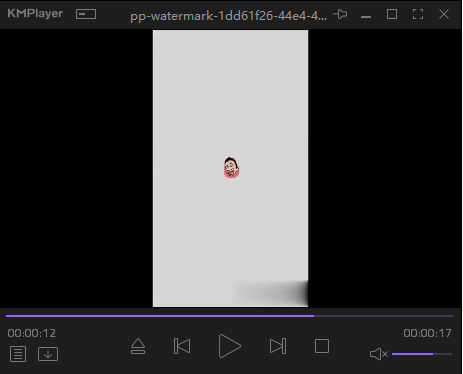Adjust the volume slider
The width and height of the screenshot is (463, 374).
click(422, 354)
